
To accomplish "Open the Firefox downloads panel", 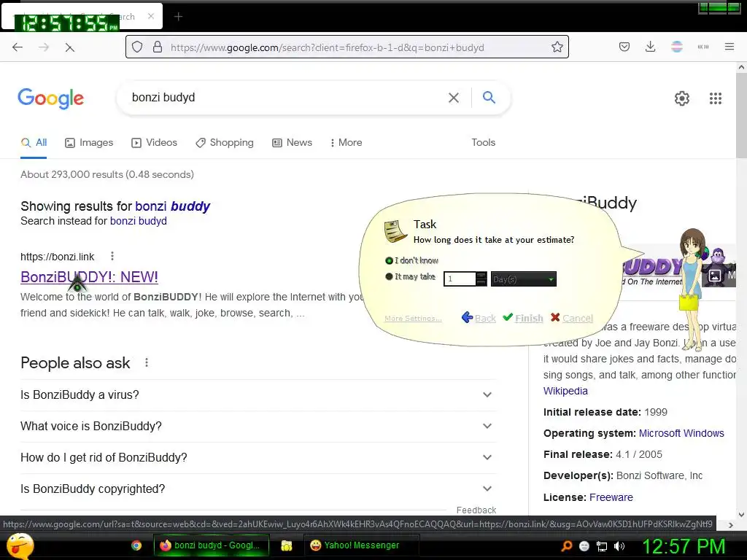I will pos(650,47).
